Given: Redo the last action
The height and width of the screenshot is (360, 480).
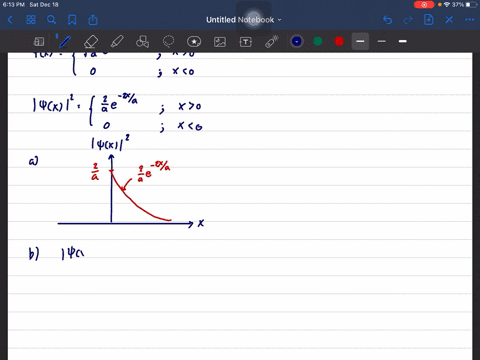Looking at the screenshot, I should pos(408,20).
